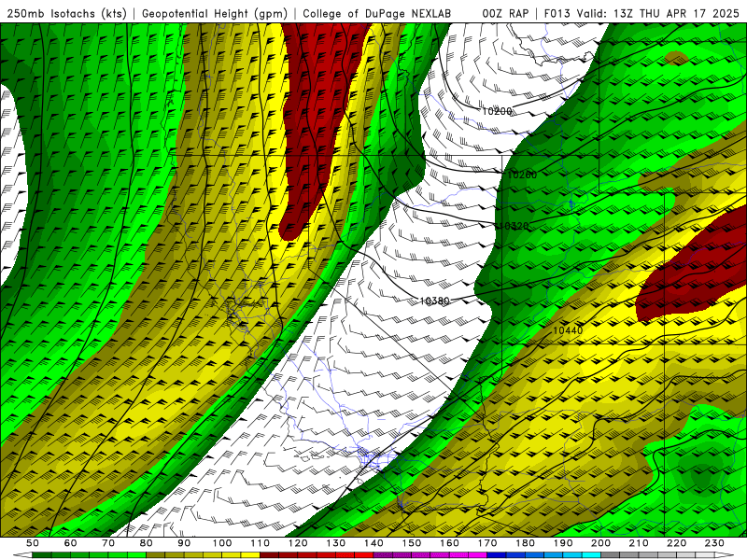Click the 10440 height contour label

(x=568, y=330)
